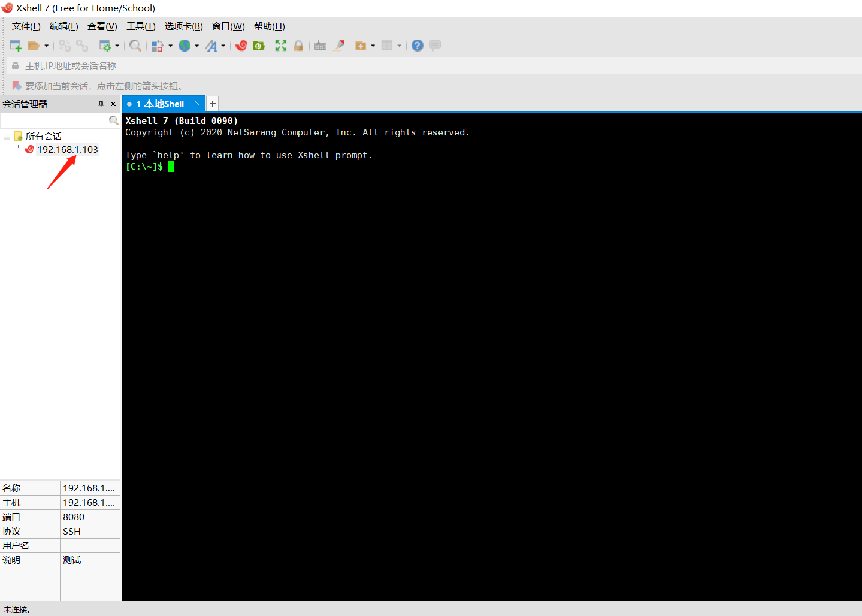Open the 编辑(E) menu
Image resolution: width=862 pixels, height=616 pixels.
pos(64,26)
